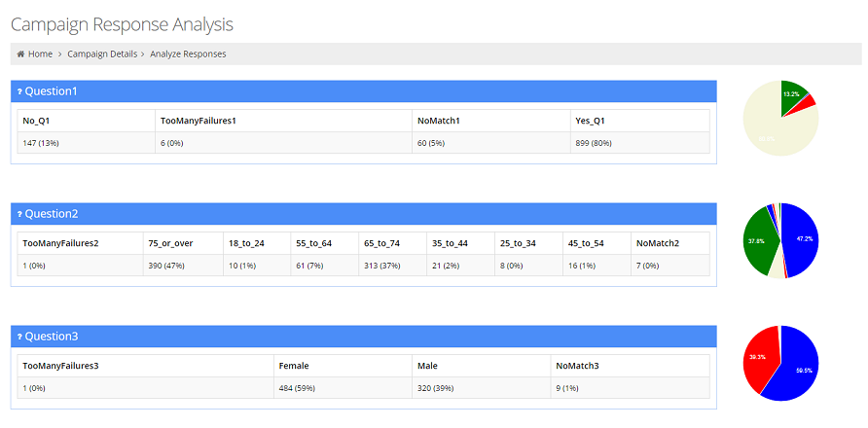Screen dimensions: 868x428
Task: Click the Question1 help icon
Action: click(x=19, y=91)
